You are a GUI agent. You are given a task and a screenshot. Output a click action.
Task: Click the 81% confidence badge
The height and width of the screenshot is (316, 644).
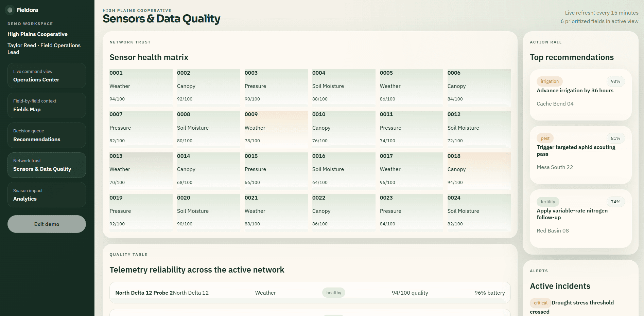pos(615,138)
